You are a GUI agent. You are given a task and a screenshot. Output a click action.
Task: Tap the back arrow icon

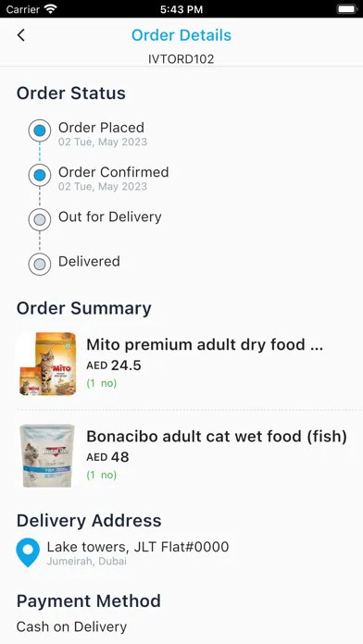[x=21, y=35]
